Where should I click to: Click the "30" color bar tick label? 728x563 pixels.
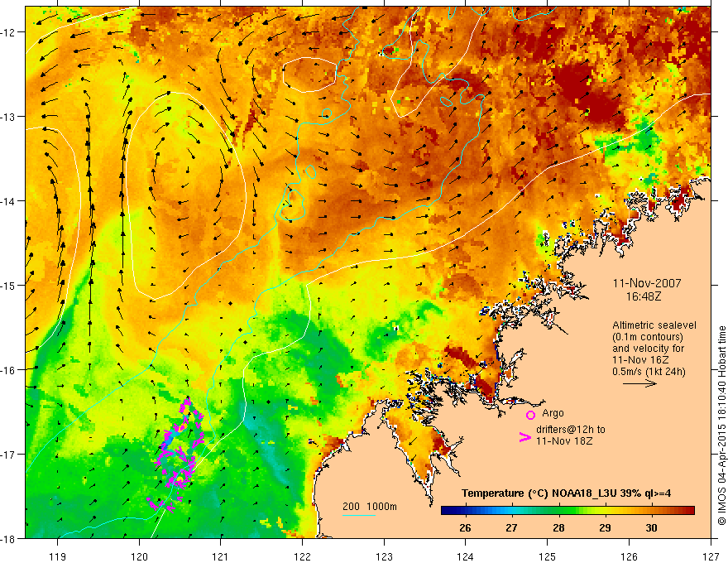tap(651, 527)
